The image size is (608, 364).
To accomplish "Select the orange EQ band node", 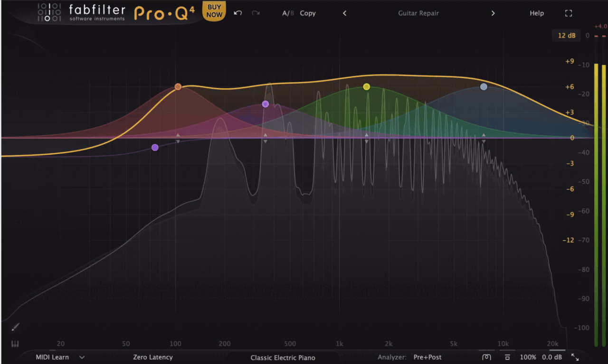I will (178, 87).
